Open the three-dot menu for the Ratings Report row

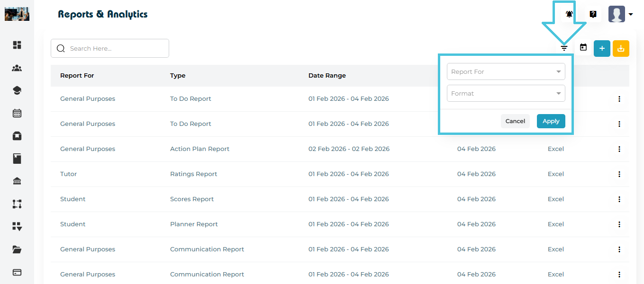pyautogui.click(x=619, y=174)
